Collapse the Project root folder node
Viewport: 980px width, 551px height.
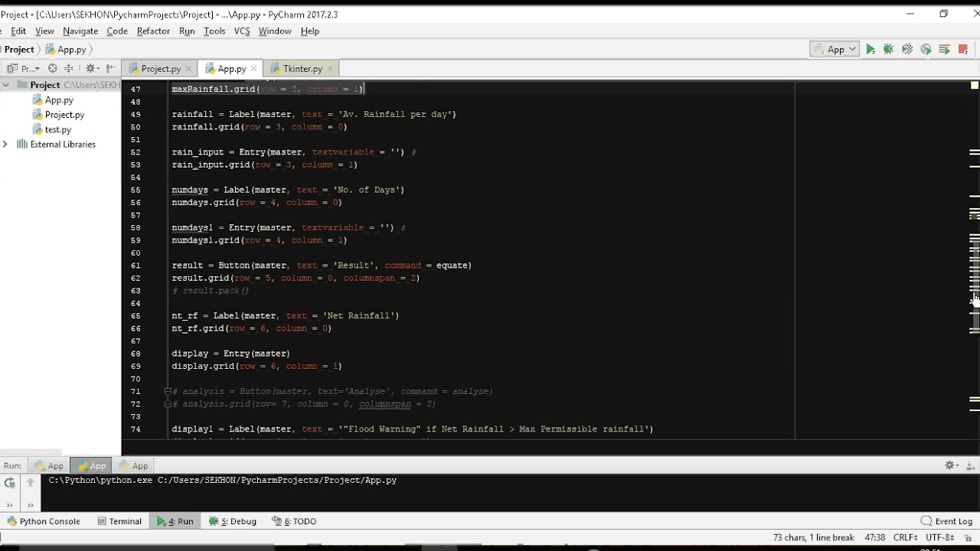[6, 85]
